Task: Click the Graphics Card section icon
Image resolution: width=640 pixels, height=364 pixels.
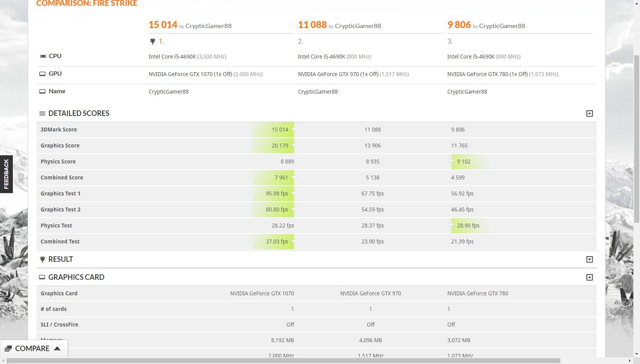Action: click(42, 277)
